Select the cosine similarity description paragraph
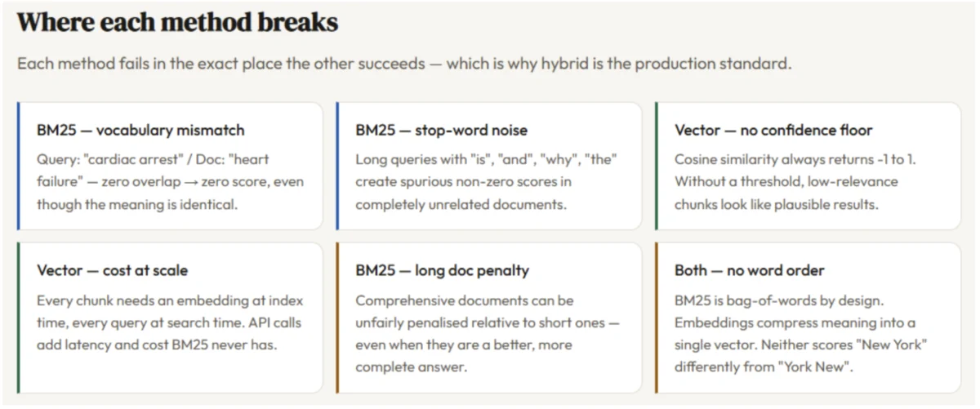The height and width of the screenshot is (409, 980). [795, 182]
